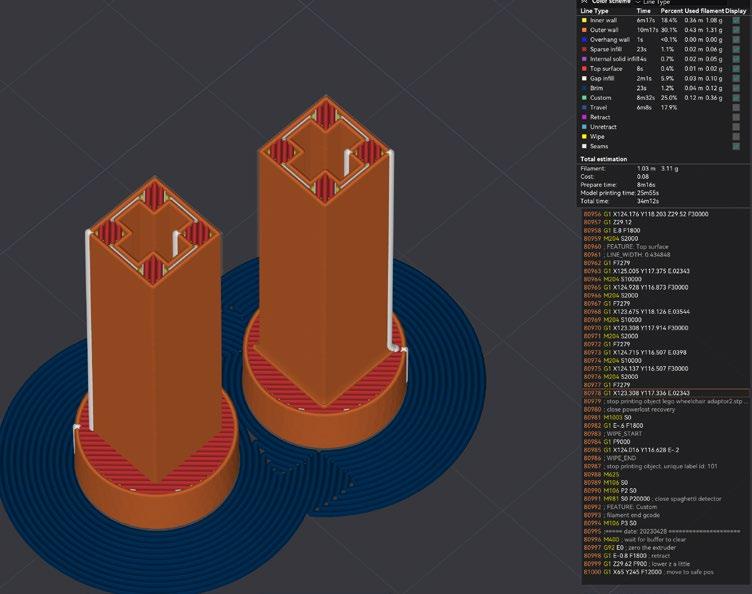Click the magenta Retract color swatch
This screenshot has height=594, width=752.
click(x=584, y=117)
